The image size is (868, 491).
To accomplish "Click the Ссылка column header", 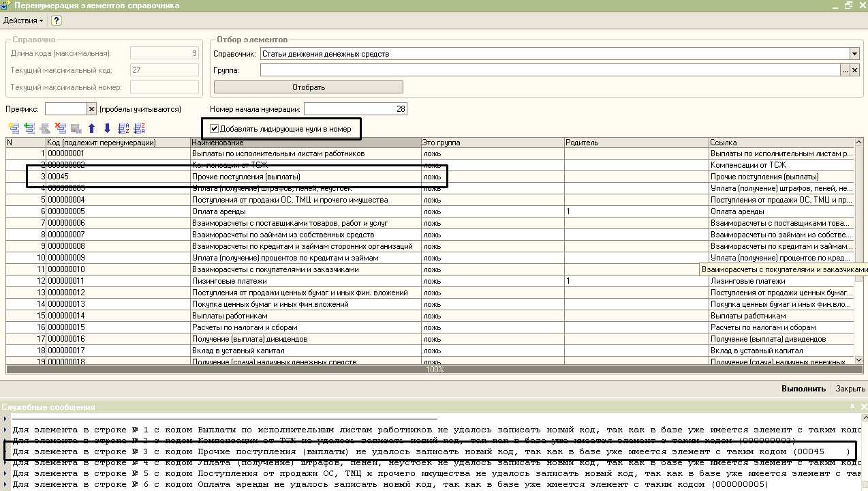I will [x=781, y=143].
